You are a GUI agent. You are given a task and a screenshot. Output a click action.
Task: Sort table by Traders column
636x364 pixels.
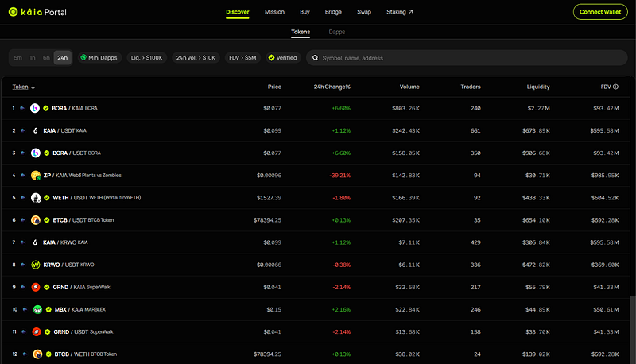coord(471,87)
